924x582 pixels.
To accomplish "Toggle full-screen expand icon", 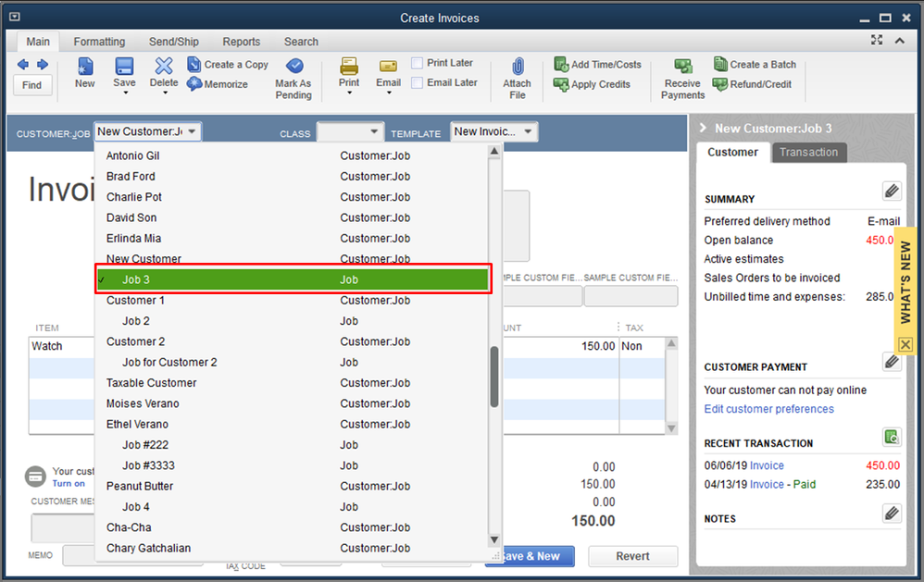I will click(877, 40).
